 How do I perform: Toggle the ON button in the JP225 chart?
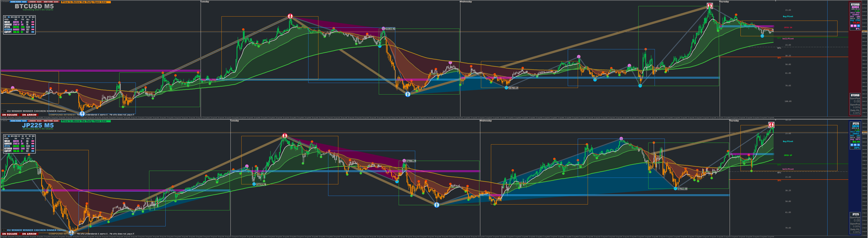pyautogui.click(x=4, y=230)
